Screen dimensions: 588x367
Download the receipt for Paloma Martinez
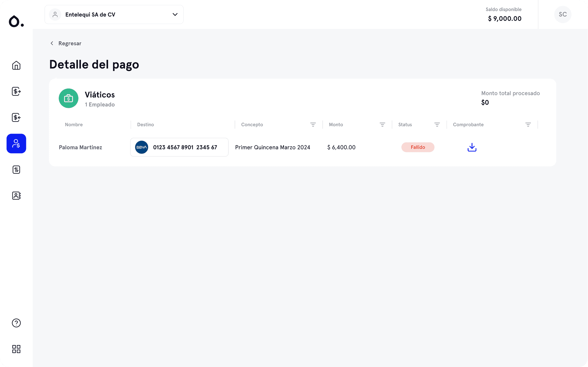click(471, 147)
